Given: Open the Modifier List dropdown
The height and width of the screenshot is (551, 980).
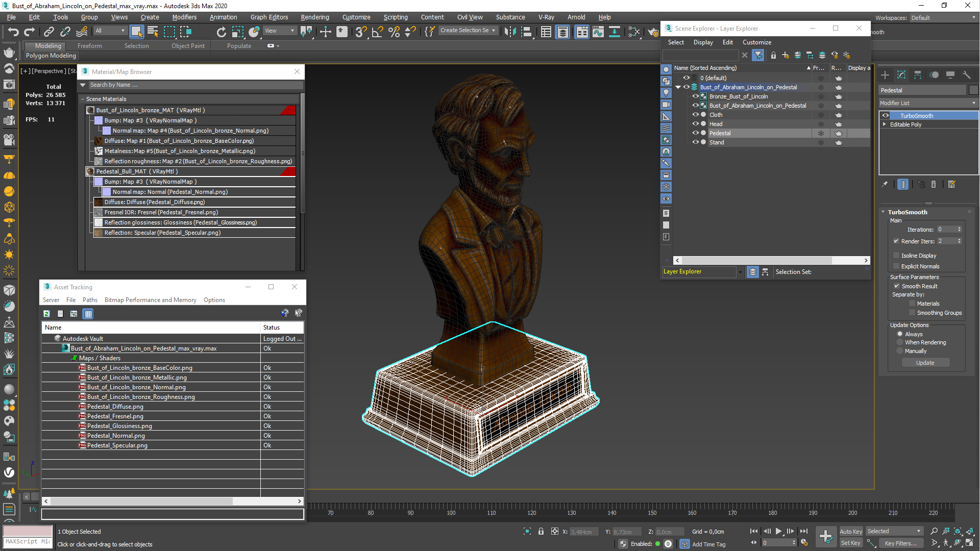Looking at the screenshot, I should click(928, 103).
